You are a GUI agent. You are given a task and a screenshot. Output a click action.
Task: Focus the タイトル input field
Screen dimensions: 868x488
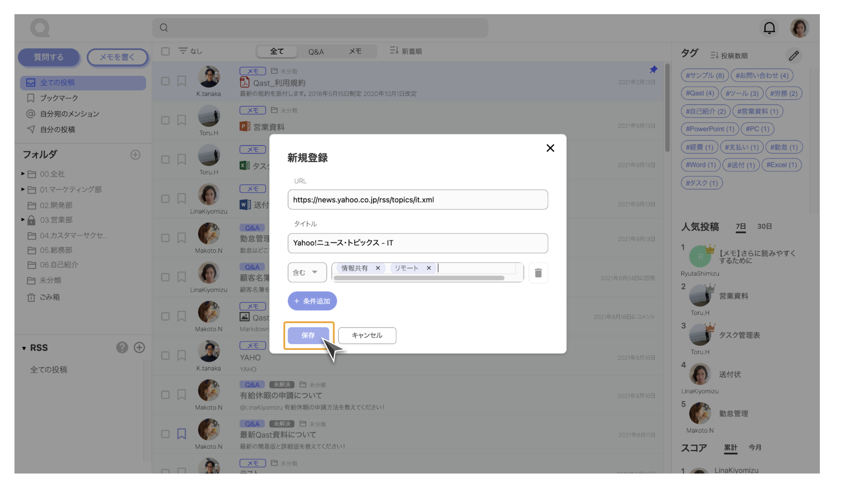click(x=418, y=243)
